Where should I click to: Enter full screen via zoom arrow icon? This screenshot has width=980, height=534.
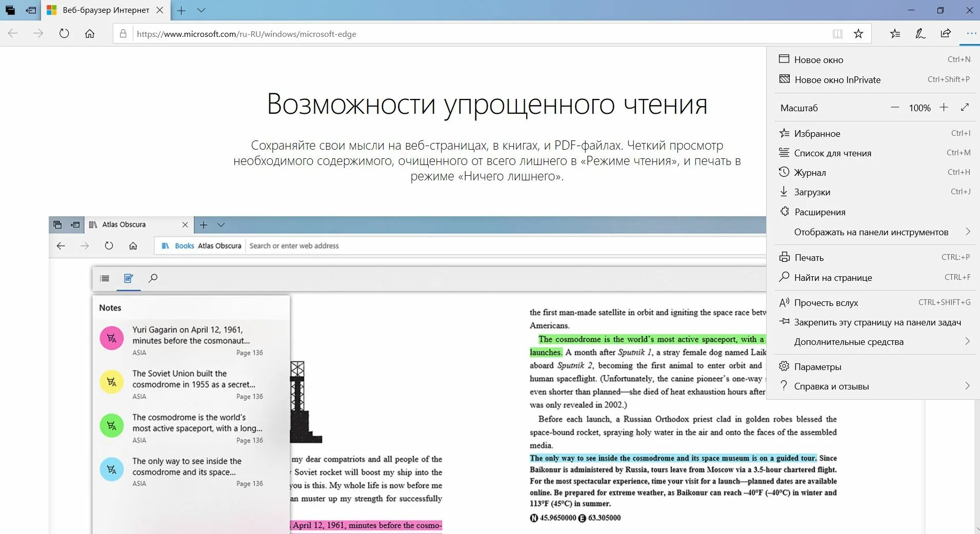point(965,107)
